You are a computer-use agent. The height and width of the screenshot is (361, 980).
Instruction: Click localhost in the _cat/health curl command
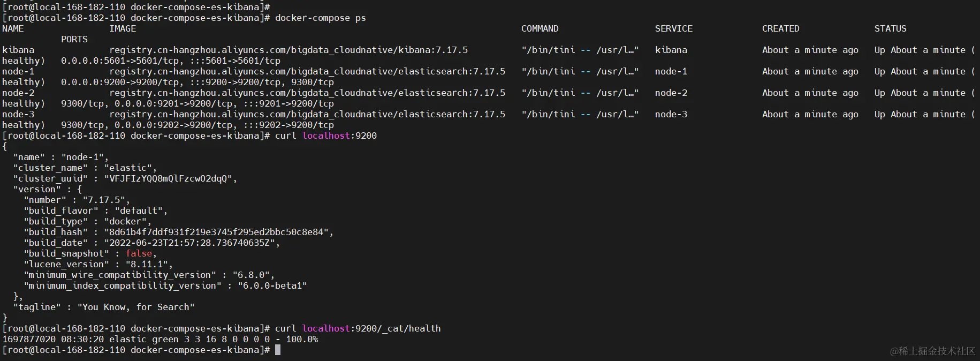(x=326, y=328)
